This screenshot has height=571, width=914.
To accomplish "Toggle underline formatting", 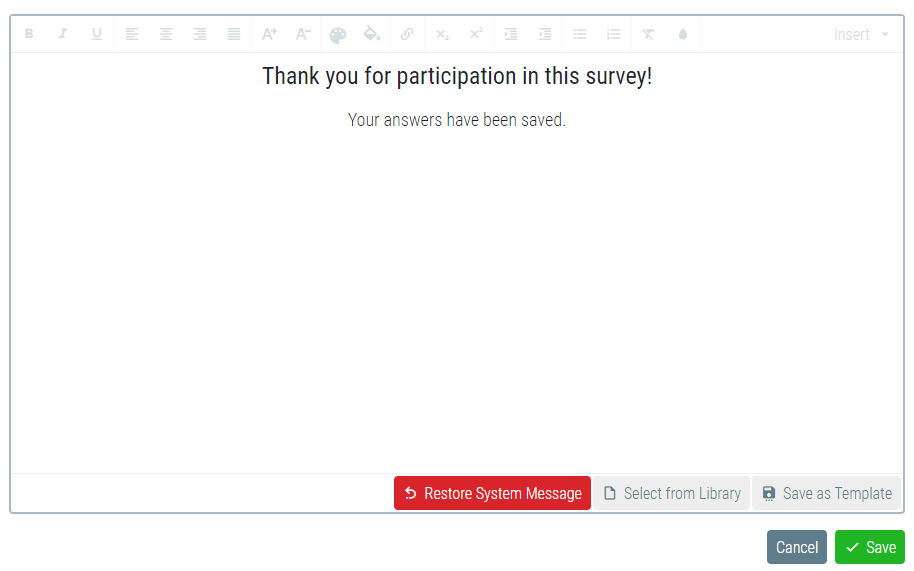I will pyautogui.click(x=97, y=34).
